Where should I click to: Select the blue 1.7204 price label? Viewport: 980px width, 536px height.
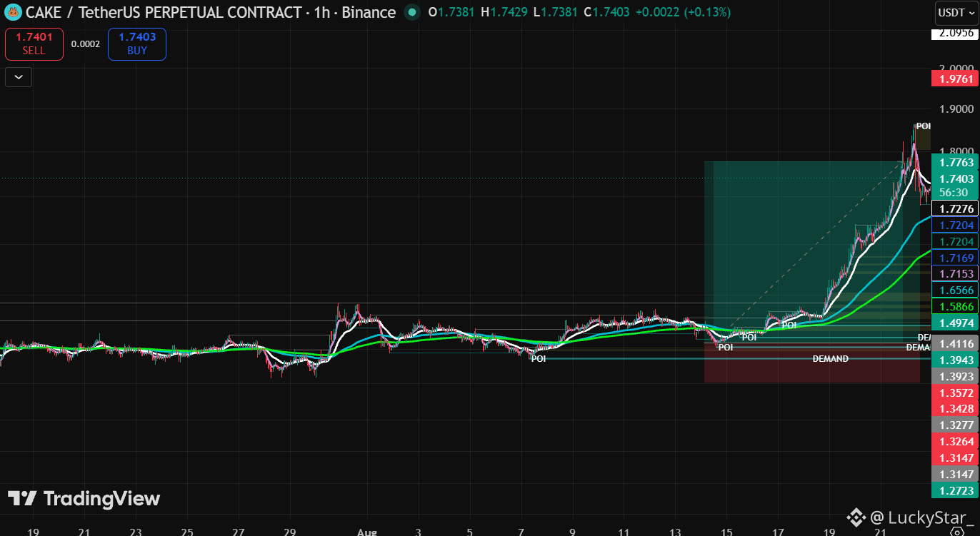(956, 226)
